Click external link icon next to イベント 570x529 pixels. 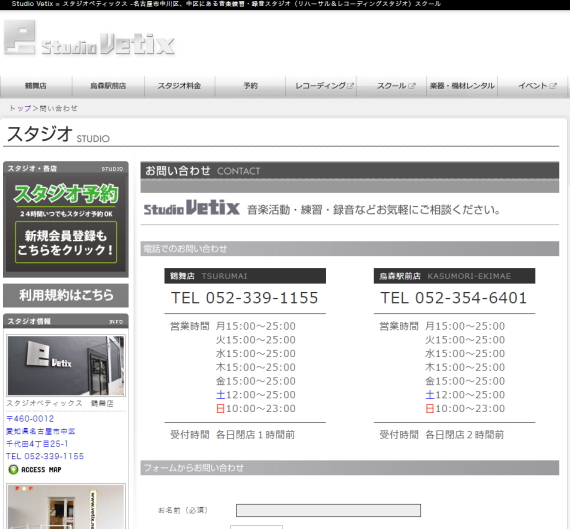coord(553,86)
